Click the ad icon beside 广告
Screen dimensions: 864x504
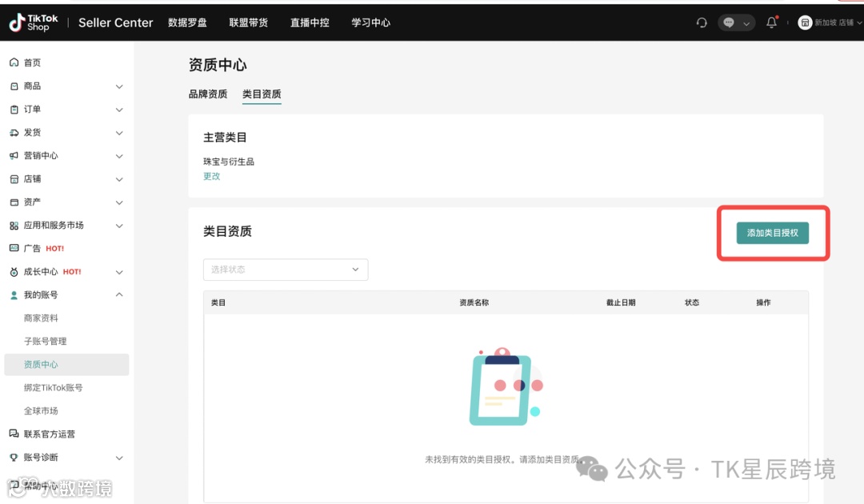click(x=14, y=249)
